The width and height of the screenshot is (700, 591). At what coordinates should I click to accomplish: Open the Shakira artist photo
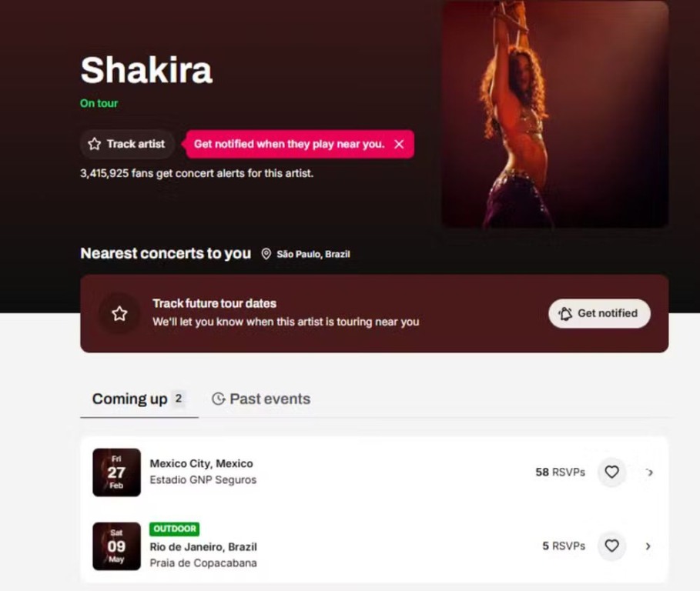click(554, 114)
